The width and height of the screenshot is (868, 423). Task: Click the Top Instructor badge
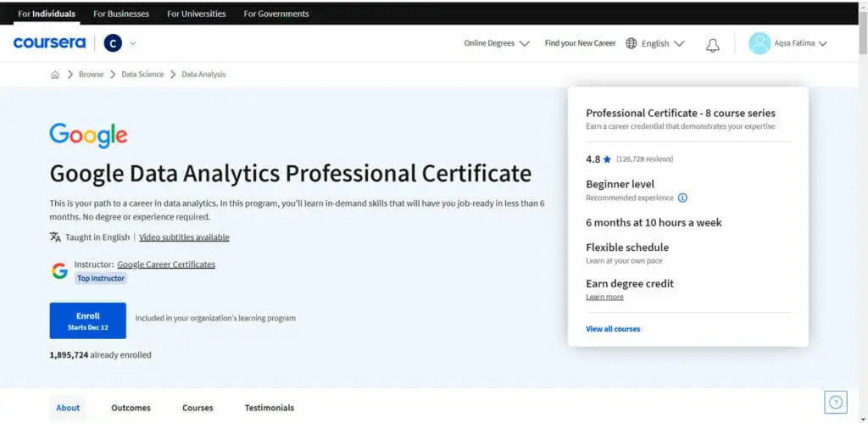(x=101, y=279)
